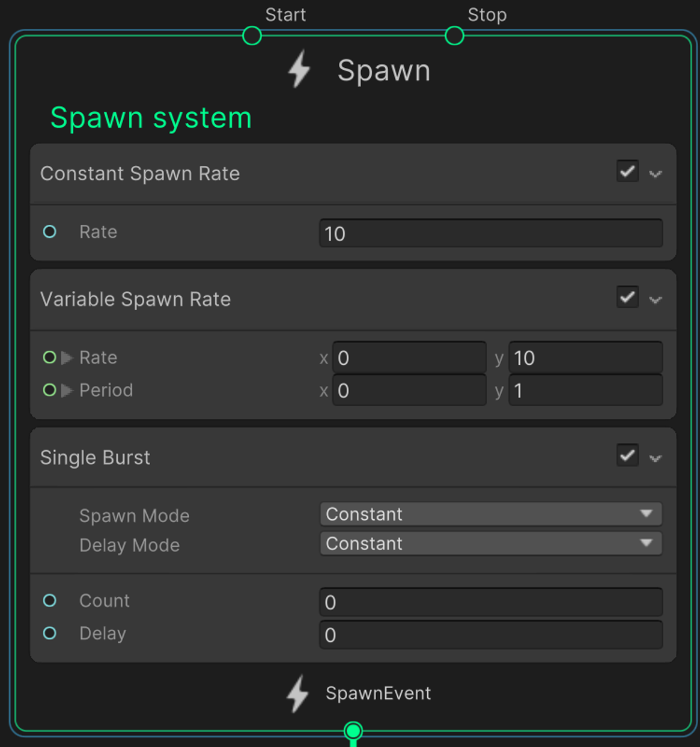The image size is (700, 747).
Task: Click the Delay input port circle
Action: click(50, 633)
